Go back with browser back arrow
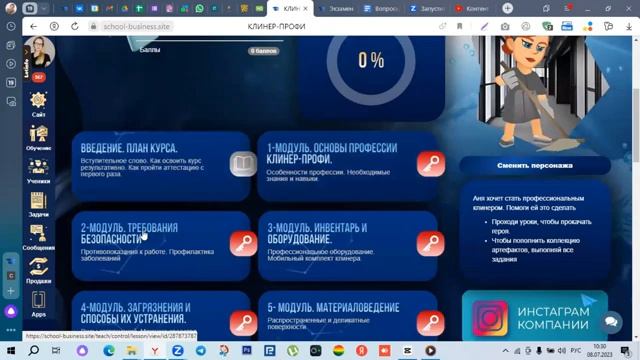640x360 pixels. (33, 27)
